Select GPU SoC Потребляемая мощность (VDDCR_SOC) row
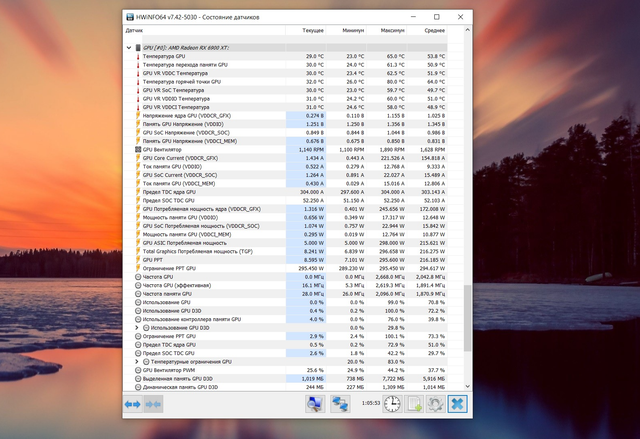This screenshot has height=439, width=640. click(285, 226)
